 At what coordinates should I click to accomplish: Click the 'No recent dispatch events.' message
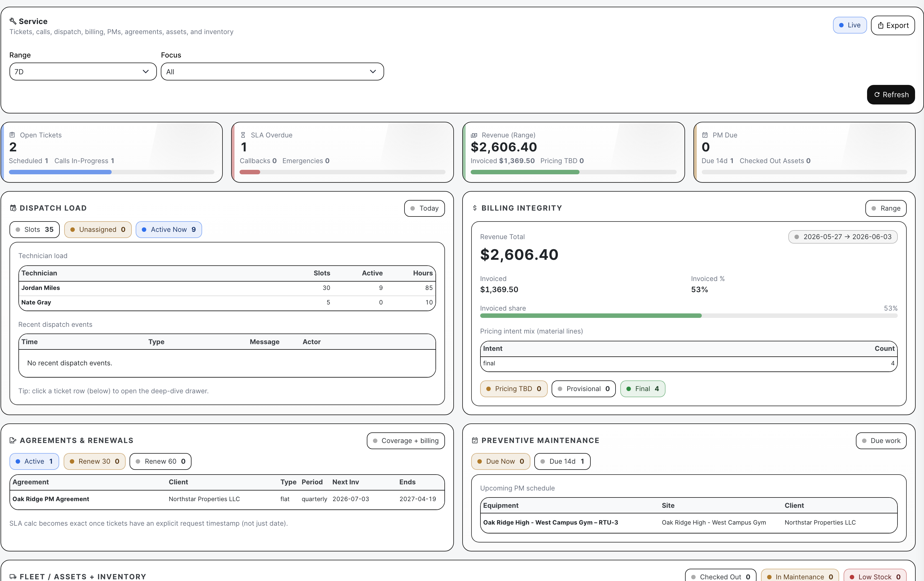70,363
